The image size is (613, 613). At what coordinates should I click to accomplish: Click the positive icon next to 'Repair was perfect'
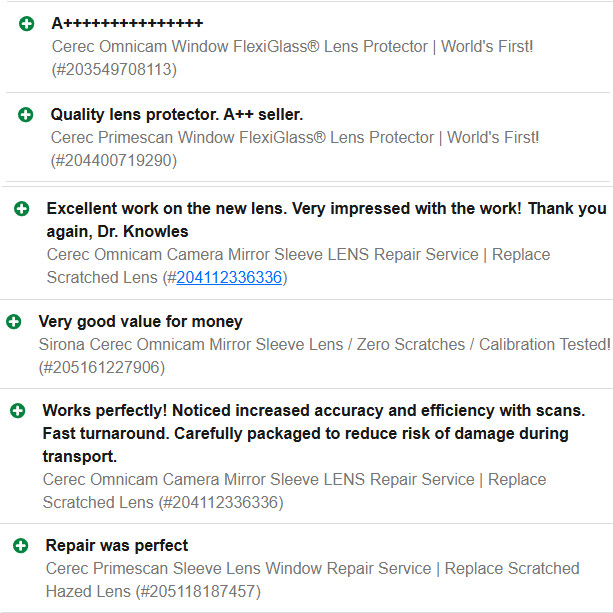21,546
